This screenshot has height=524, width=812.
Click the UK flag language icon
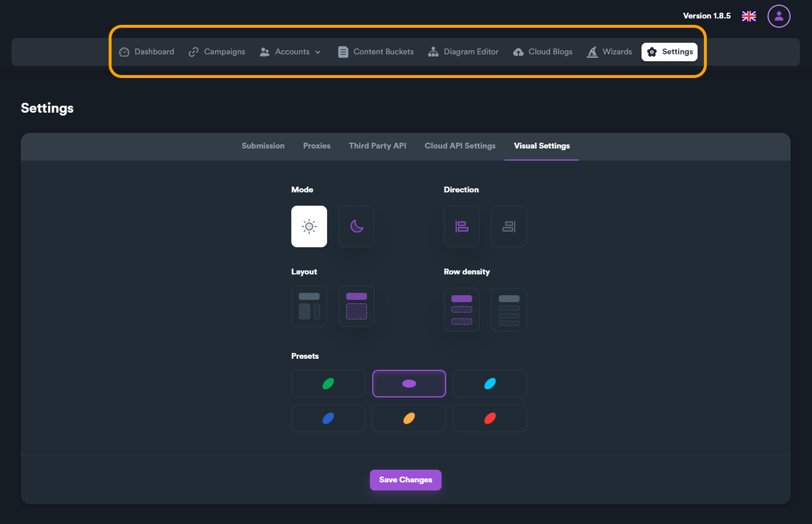tap(748, 16)
